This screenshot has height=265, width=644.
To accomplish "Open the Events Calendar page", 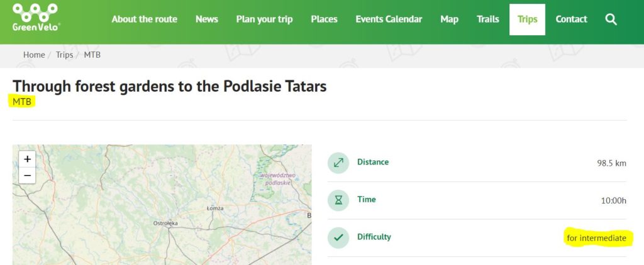I will coord(389,19).
